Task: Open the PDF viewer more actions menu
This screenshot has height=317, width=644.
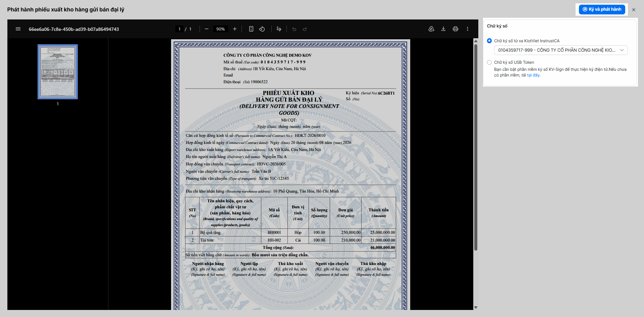Action: 468,29
